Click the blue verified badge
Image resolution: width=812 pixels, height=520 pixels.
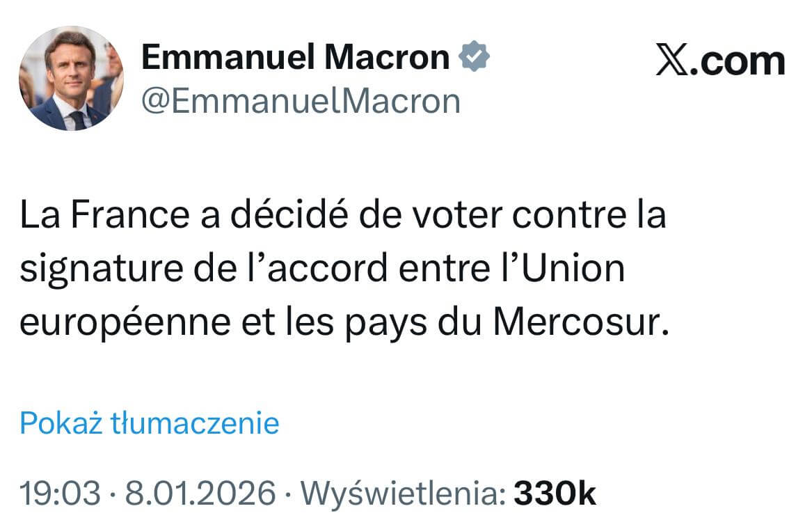point(475,58)
